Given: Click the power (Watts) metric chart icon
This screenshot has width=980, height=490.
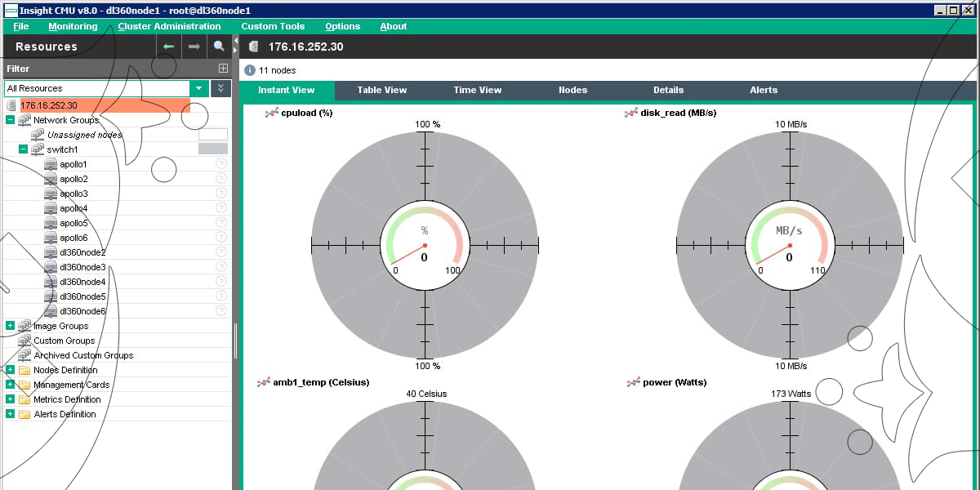Looking at the screenshot, I should (x=633, y=382).
